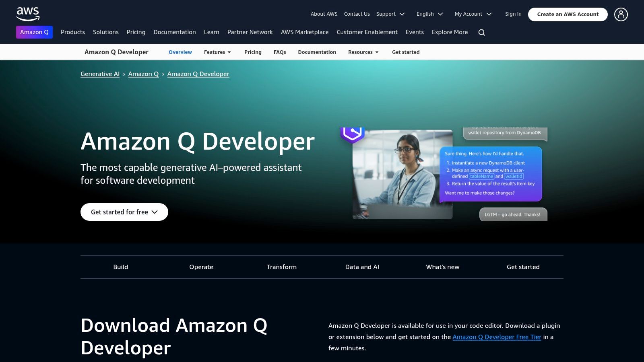Jump to the Build section tab
Image resolution: width=644 pixels, height=362 pixels.
click(x=121, y=267)
